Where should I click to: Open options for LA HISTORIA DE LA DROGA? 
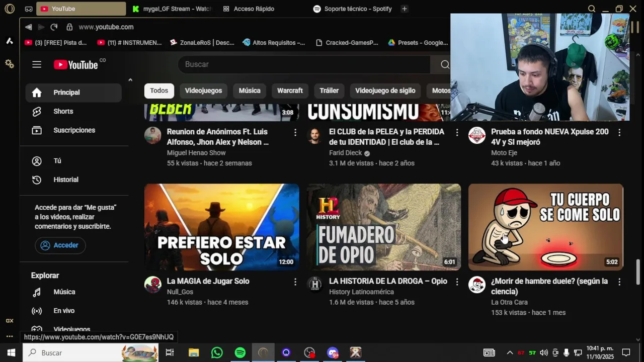click(x=457, y=282)
